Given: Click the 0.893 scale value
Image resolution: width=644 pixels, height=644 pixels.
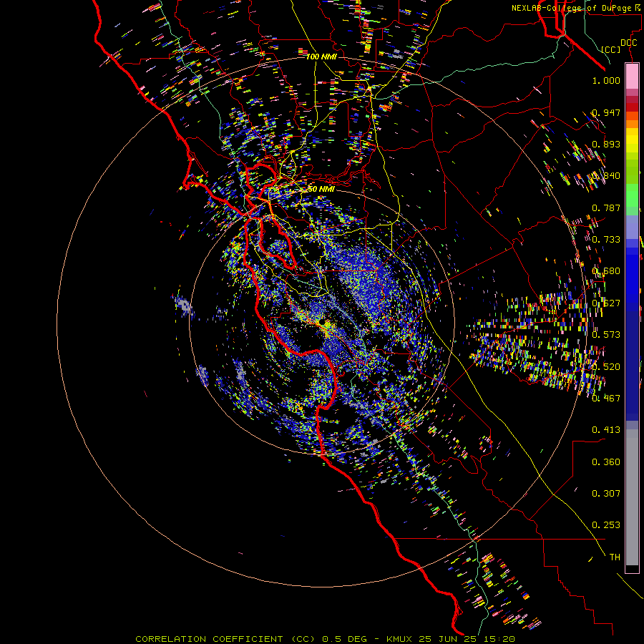Looking at the screenshot, I should (x=606, y=144).
